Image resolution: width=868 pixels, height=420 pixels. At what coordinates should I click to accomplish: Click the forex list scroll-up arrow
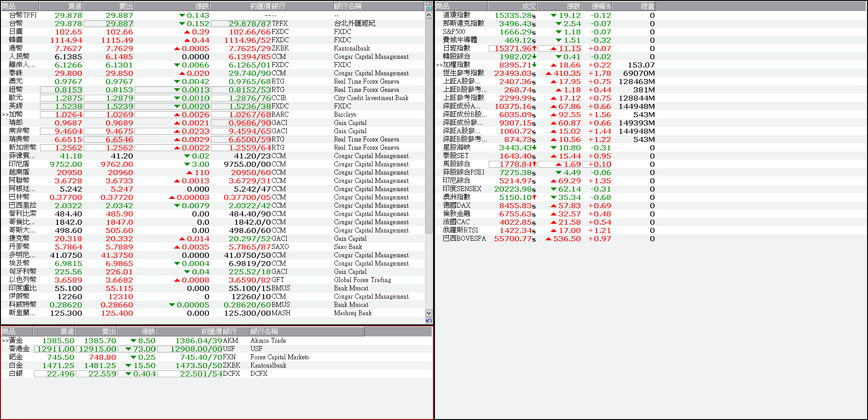(429, 15)
